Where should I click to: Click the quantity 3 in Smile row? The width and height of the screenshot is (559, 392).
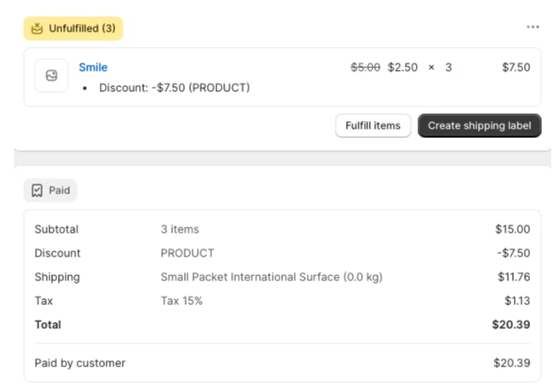tap(448, 67)
